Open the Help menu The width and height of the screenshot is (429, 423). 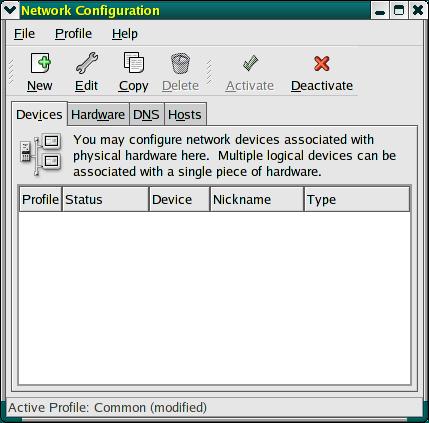pyautogui.click(x=125, y=34)
